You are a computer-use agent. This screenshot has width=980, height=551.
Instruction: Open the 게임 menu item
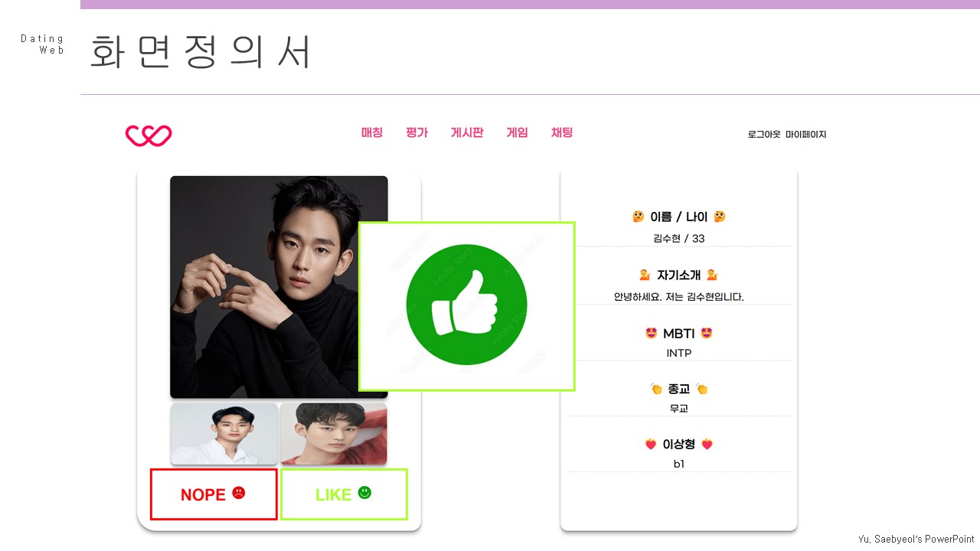tap(517, 132)
